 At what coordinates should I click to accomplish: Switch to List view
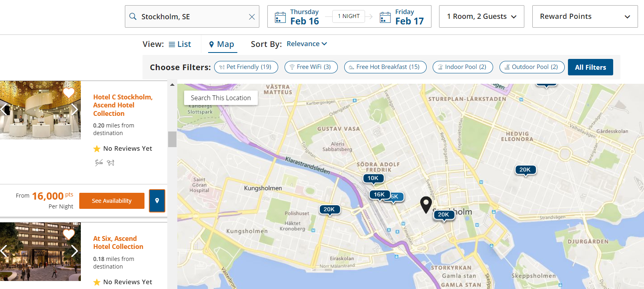coord(180,44)
